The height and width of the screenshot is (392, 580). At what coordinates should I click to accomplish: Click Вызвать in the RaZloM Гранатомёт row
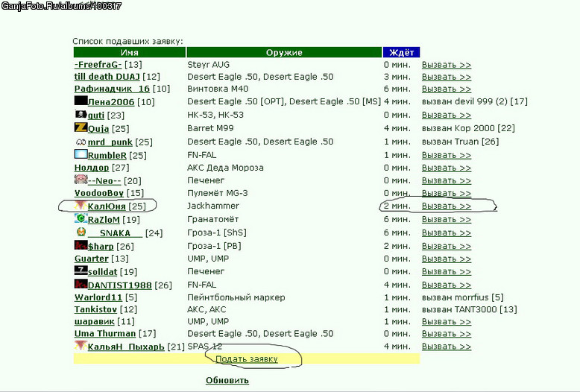point(447,220)
